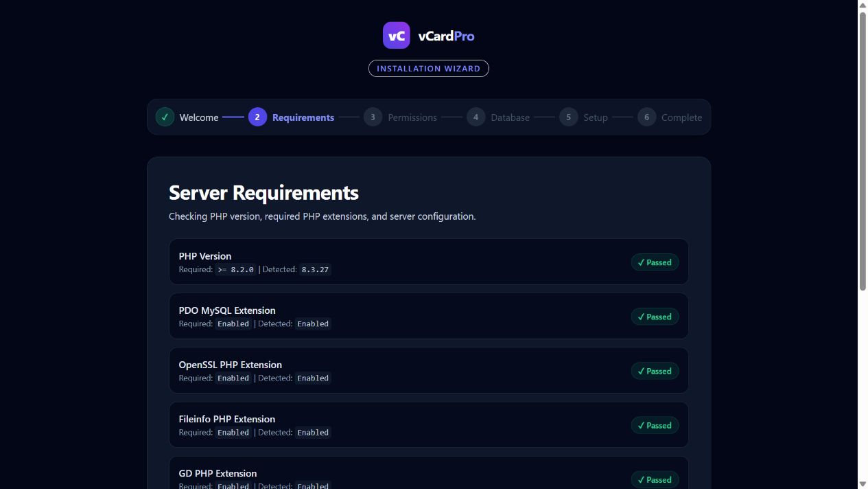Click the Installation Wizard badge
The width and height of the screenshot is (868, 489).
429,69
